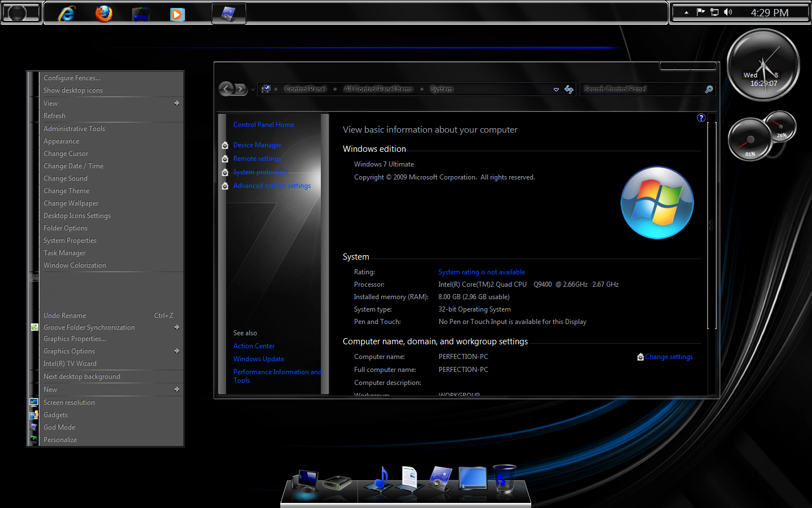Launch Internet Explorer from the taskbar
This screenshot has height=508, width=812.
pos(67,14)
